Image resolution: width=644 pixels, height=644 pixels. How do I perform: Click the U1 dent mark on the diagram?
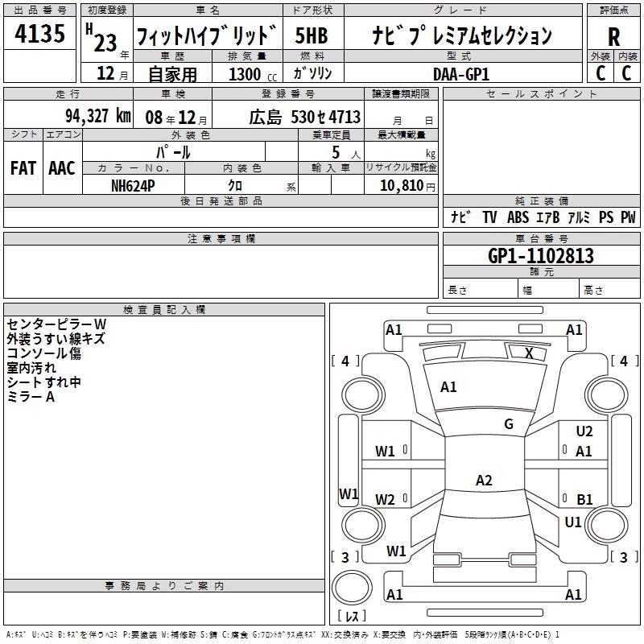point(573,522)
